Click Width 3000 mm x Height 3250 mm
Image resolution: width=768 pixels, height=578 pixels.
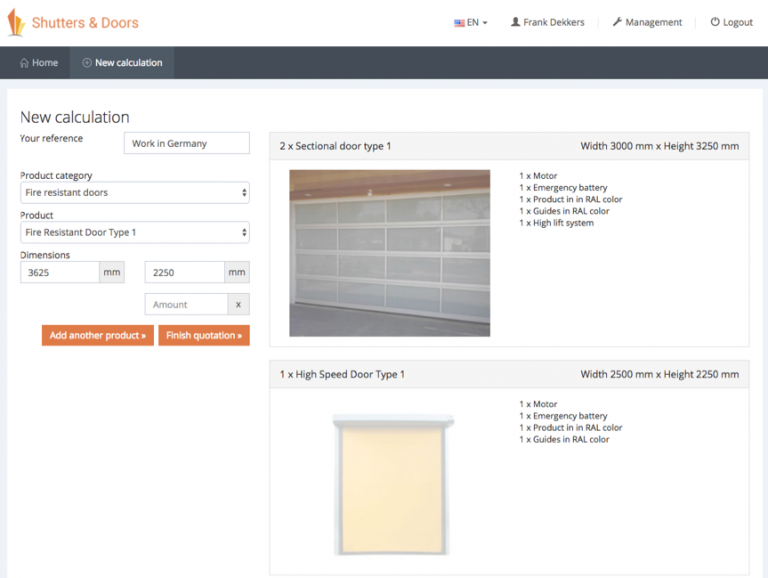coord(660,146)
